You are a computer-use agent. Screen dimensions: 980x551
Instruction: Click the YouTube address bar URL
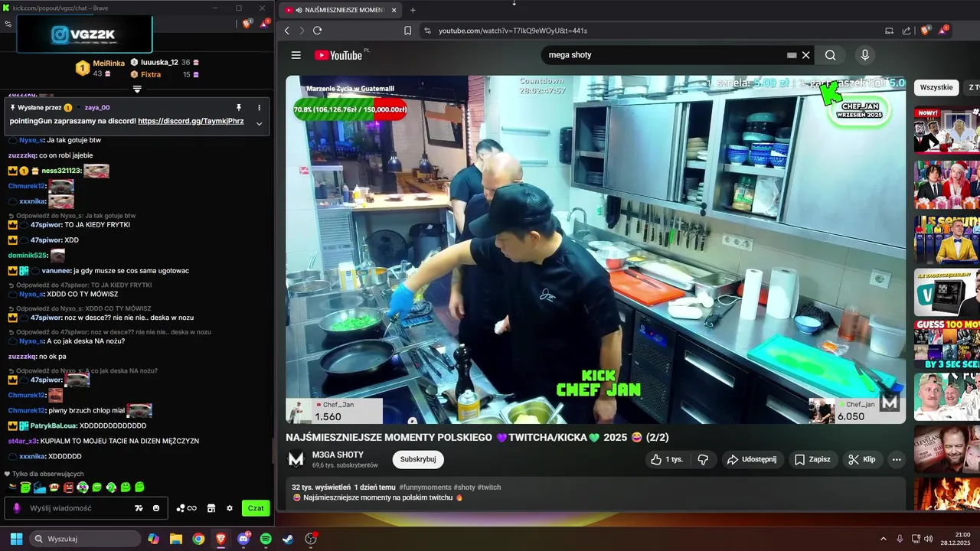point(513,31)
